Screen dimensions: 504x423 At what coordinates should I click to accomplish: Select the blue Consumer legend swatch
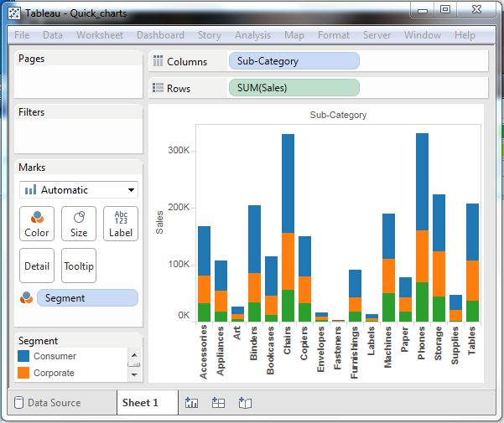click(x=23, y=356)
